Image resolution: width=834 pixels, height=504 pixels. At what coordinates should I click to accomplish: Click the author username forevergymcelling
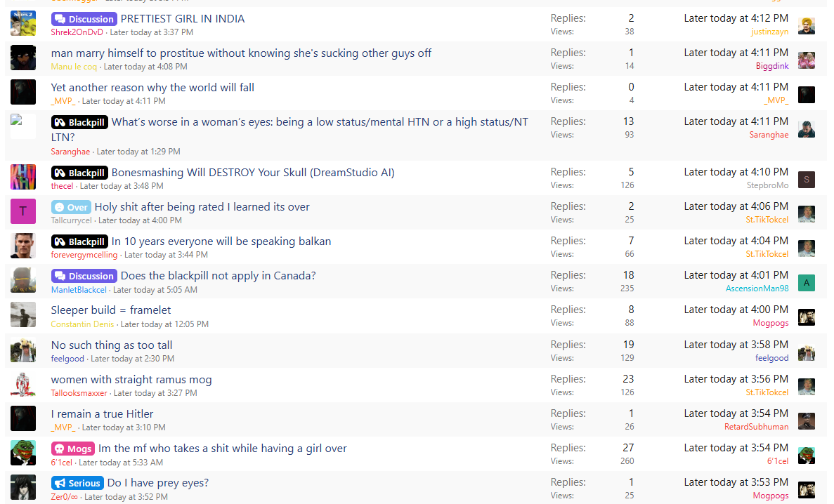[84, 255]
